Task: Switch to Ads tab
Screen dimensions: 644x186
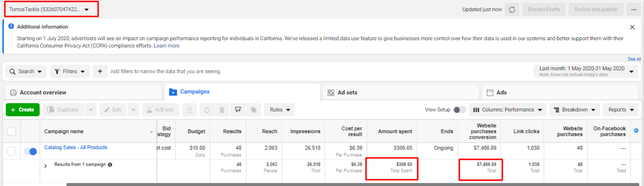Action: (560, 93)
